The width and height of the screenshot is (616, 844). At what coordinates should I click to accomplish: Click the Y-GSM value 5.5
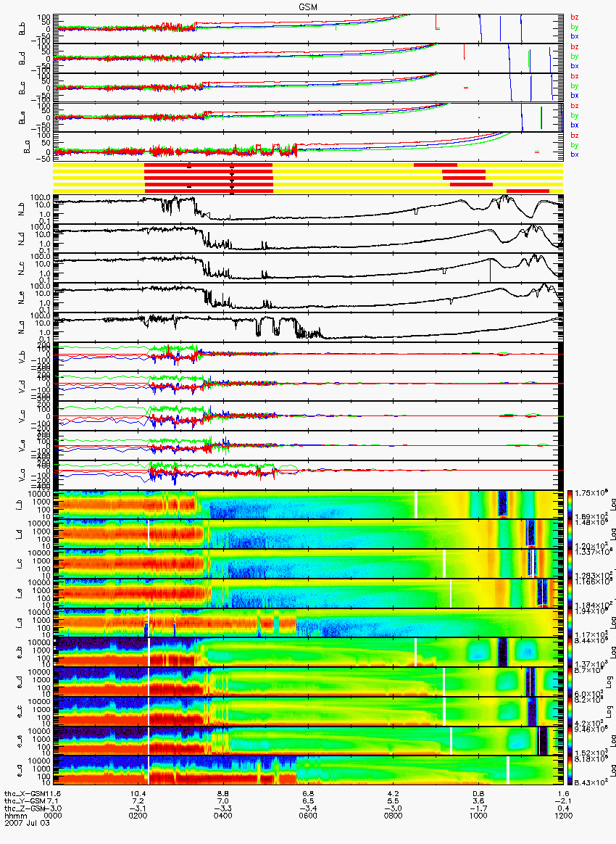coord(394,801)
